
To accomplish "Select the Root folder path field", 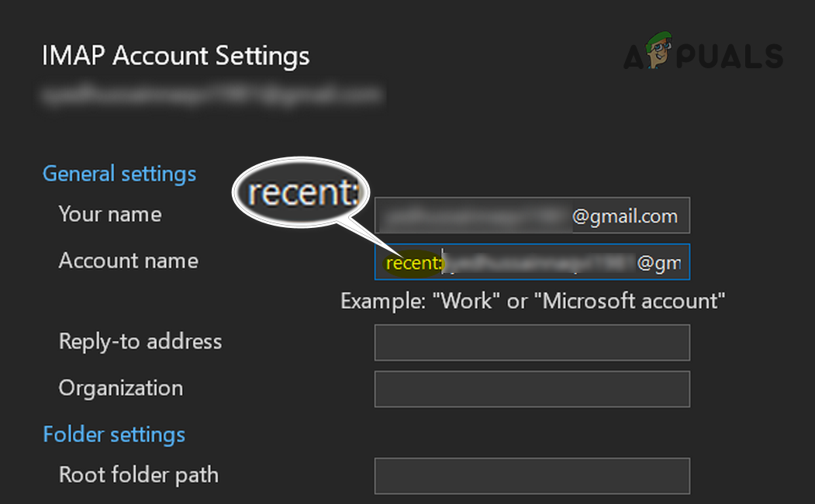I will (x=532, y=476).
